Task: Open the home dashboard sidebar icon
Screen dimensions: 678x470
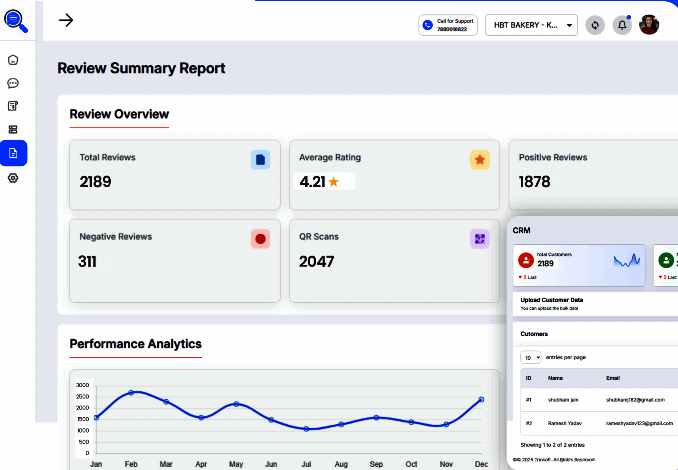Action: 13,60
